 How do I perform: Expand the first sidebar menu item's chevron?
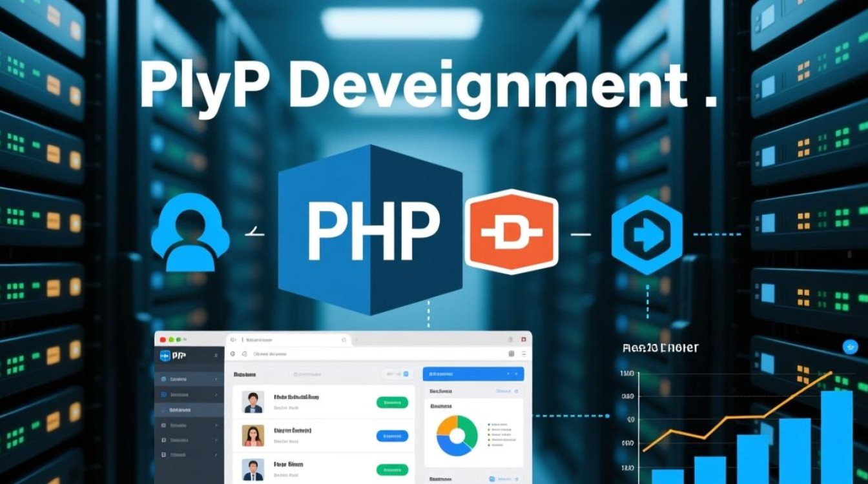point(216,379)
